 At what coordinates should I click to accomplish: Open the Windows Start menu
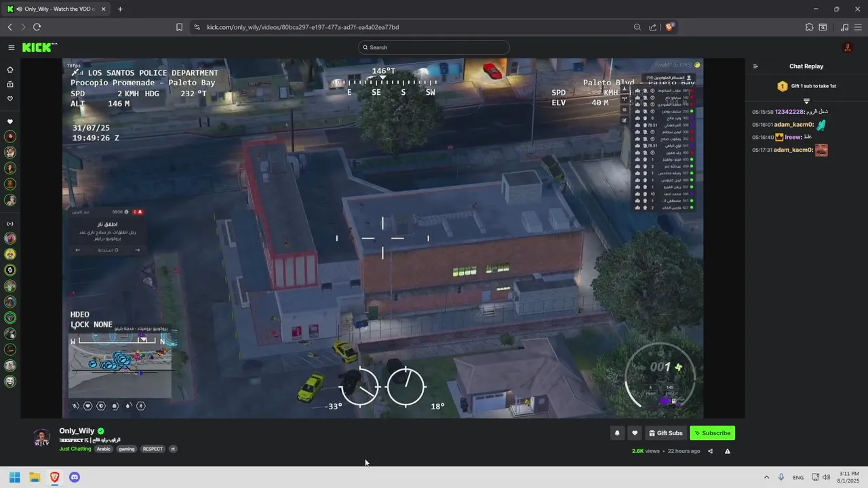(15, 477)
